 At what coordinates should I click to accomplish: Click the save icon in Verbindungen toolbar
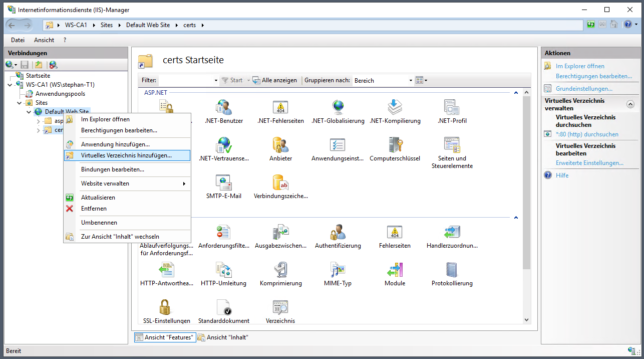[x=25, y=65]
